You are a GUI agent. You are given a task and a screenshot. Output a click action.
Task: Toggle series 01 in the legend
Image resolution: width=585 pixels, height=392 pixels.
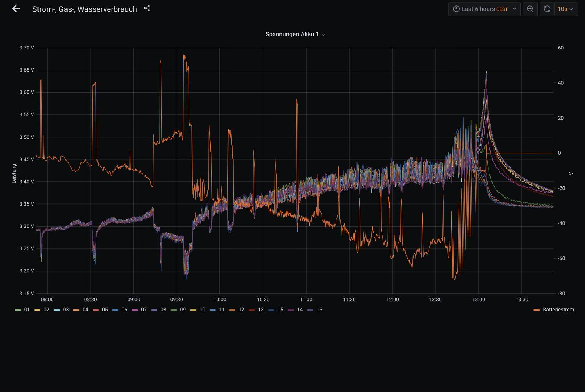[23, 310]
